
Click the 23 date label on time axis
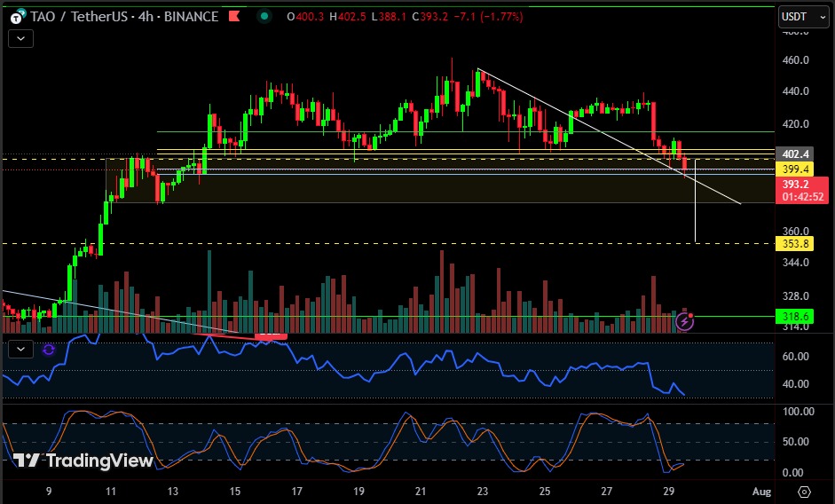[x=483, y=492]
